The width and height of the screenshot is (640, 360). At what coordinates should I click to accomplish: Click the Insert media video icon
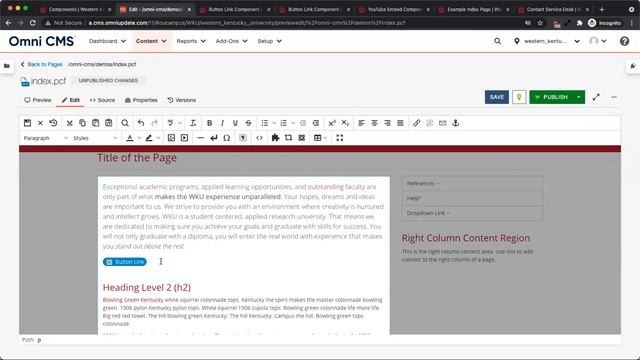[184, 138]
